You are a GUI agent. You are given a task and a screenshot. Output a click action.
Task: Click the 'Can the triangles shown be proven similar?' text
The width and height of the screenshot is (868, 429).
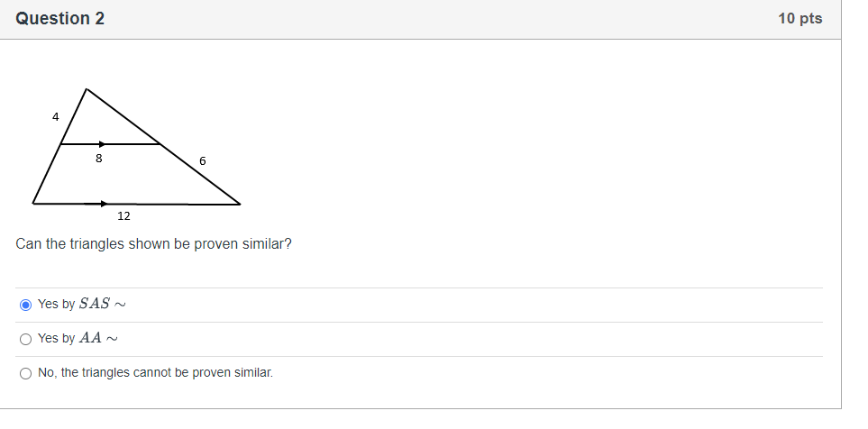tap(153, 244)
